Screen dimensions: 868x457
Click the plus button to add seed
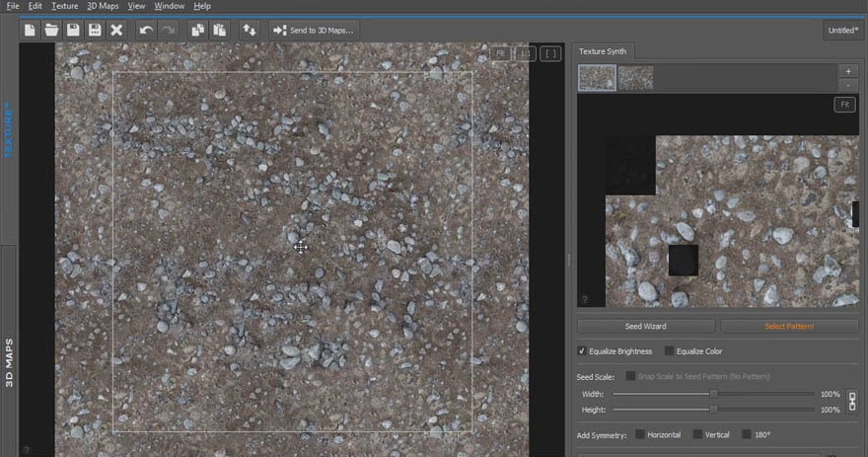pos(847,71)
